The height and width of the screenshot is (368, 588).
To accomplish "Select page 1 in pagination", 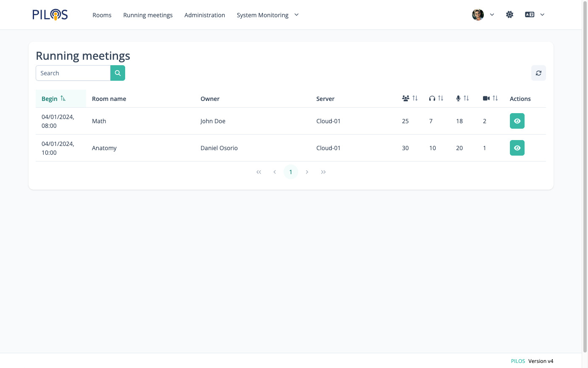I will 291,172.
